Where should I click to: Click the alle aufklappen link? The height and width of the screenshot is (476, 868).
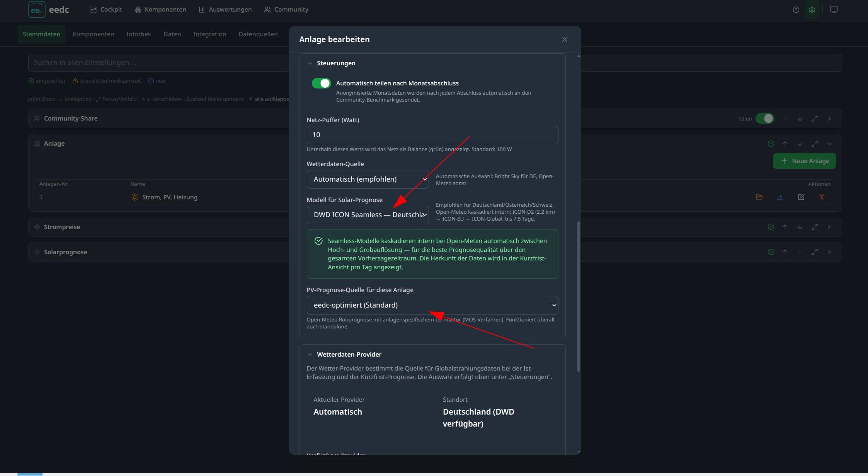(x=270, y=99)
